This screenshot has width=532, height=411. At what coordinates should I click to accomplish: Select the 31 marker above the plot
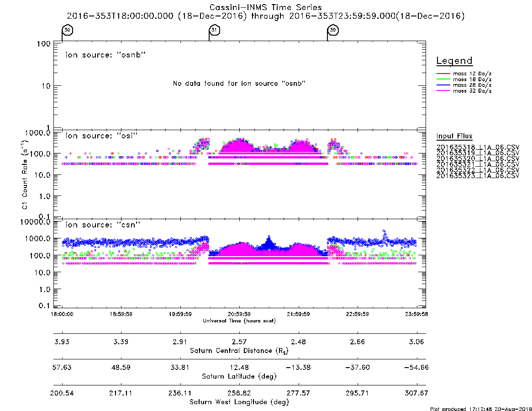pyautogui.click(x=214, y=30)
